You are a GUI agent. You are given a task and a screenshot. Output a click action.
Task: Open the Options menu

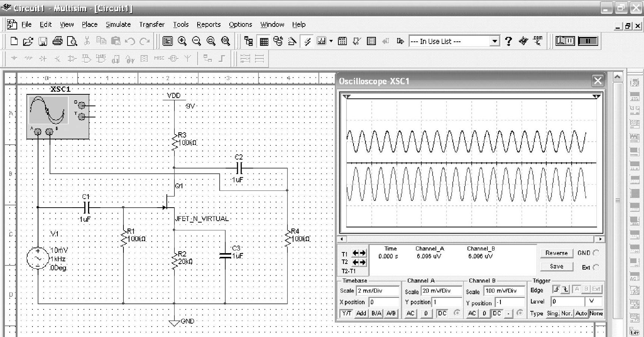241,25
